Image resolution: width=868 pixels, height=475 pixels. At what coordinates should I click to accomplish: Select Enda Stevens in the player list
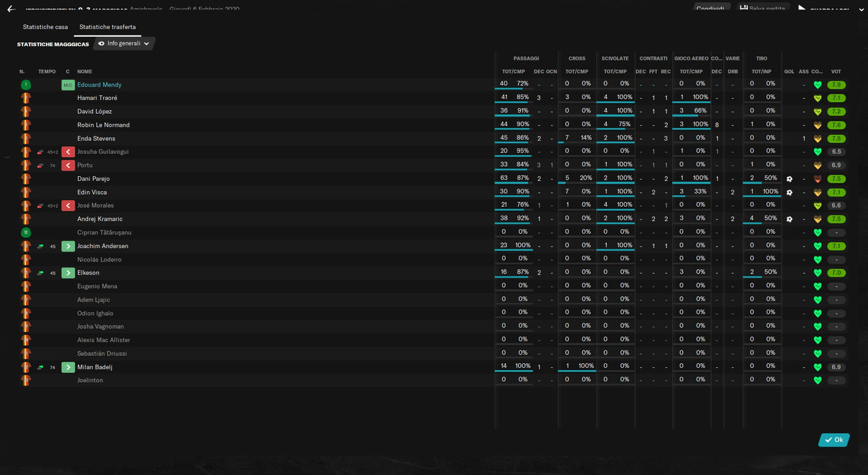(x=96, y=139)
